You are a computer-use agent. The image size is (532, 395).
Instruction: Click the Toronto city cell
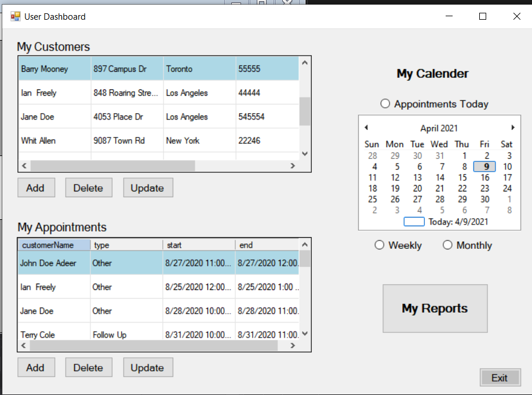(199, 68)
